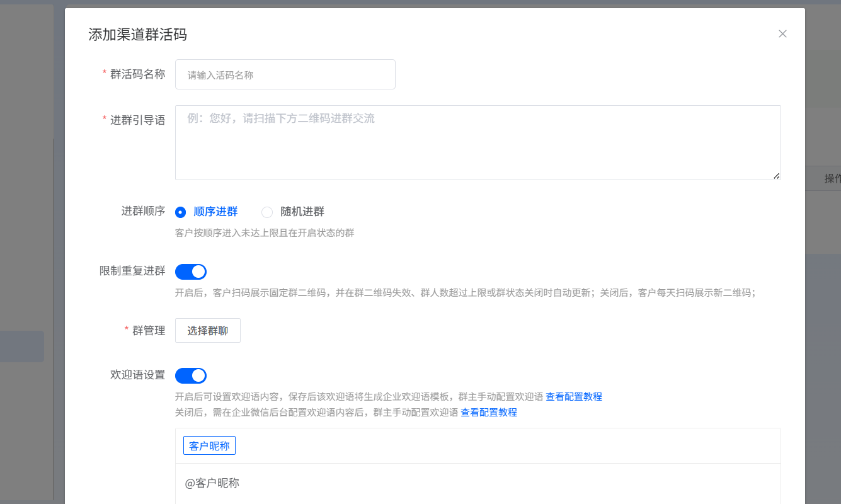
Task: Click the 群活码名称 label
Action: point(137,74)
